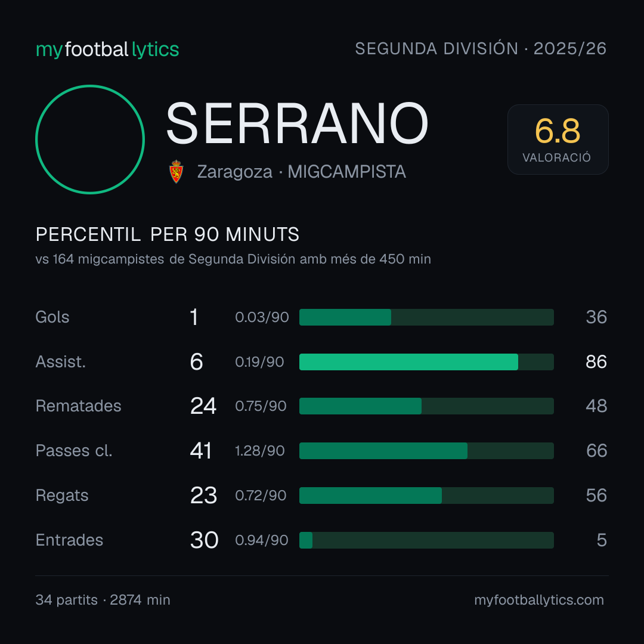The height and width of the screenshot is (644, 644).
Task: Select the Rematades percentile bar
Action: 426,406
